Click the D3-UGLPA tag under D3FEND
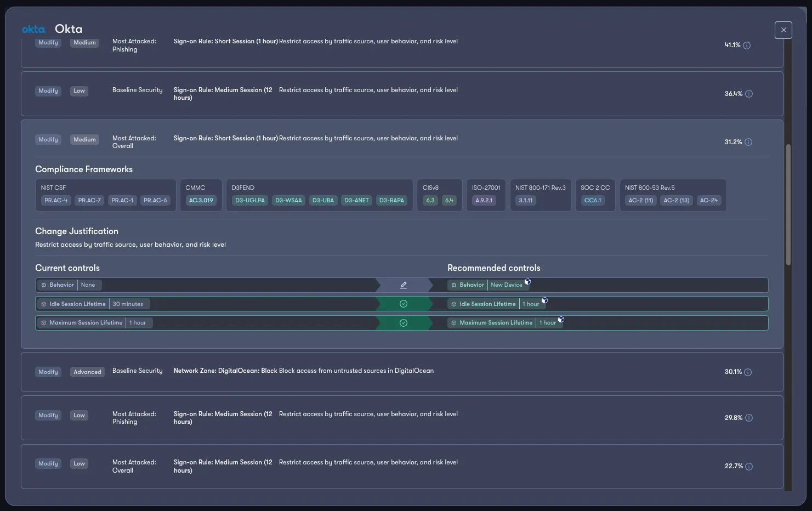812x511 pixels. click(x=249, y=200)
